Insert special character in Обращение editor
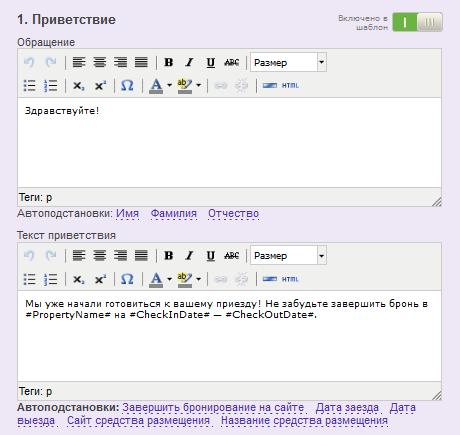Image resolution: width=460 pixels, height=435 pixels. point(127,86)
